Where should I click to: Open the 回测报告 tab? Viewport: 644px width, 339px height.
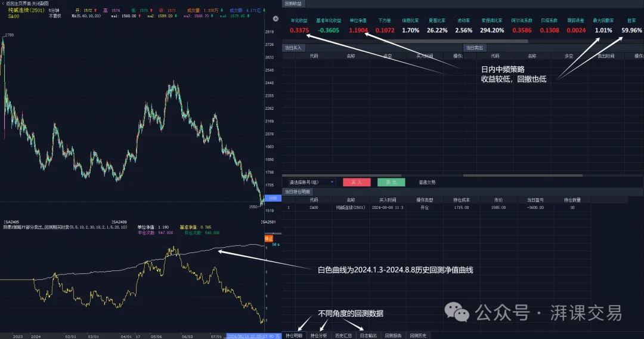tap(393, 335)
